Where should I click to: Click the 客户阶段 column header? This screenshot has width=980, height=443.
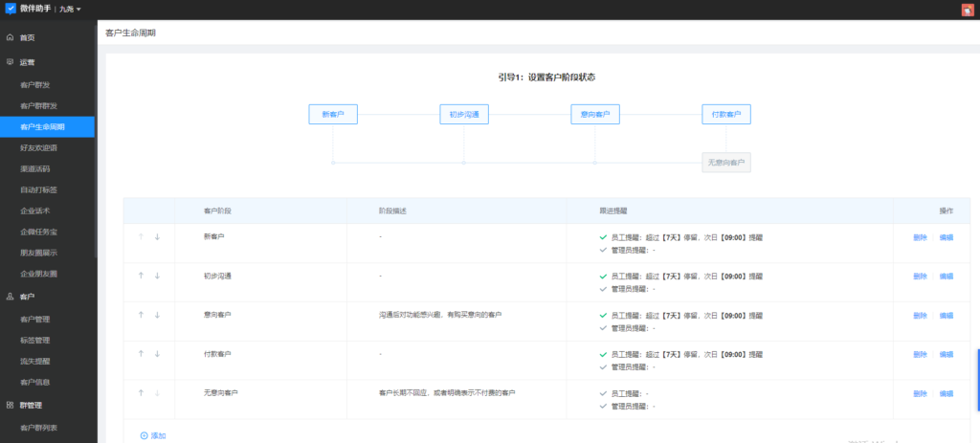click(217, 211)
